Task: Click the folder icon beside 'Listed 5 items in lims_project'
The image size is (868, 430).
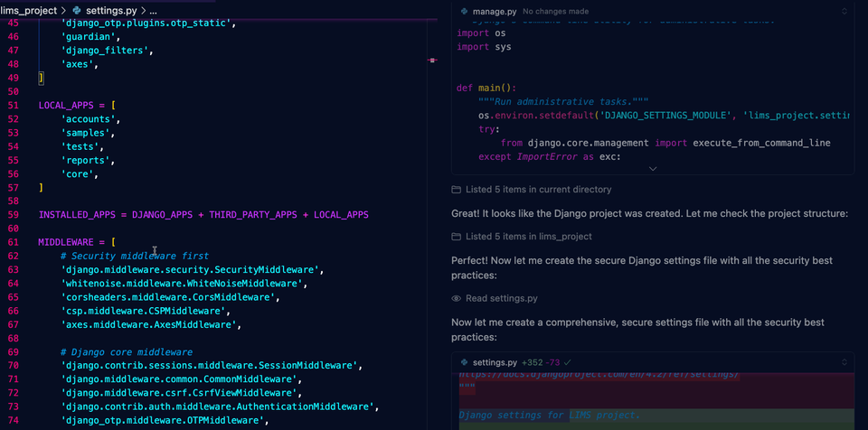Action: 456,237
